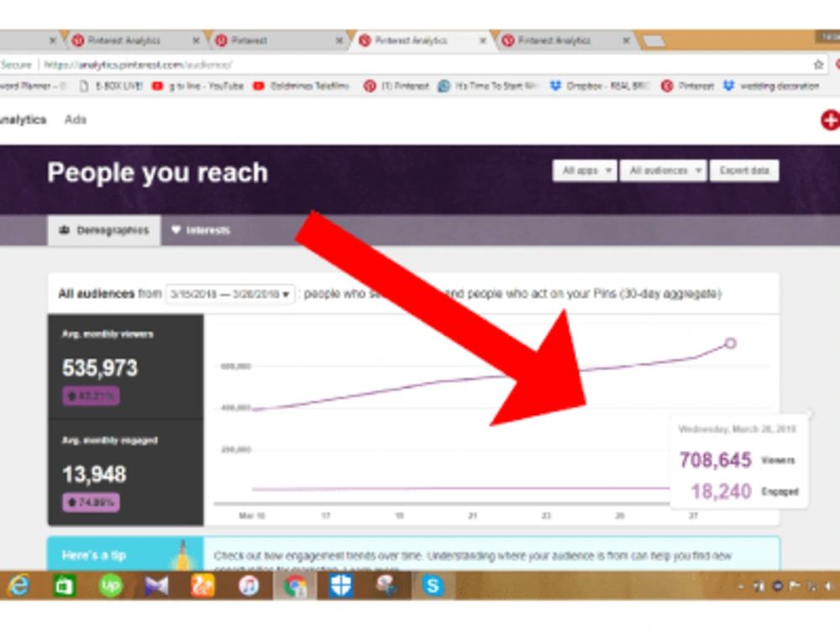The width and height of the screenshot is (840, 630).
Task: Open the (1) Pinterest bookmark
Action: tap(396, 86)
